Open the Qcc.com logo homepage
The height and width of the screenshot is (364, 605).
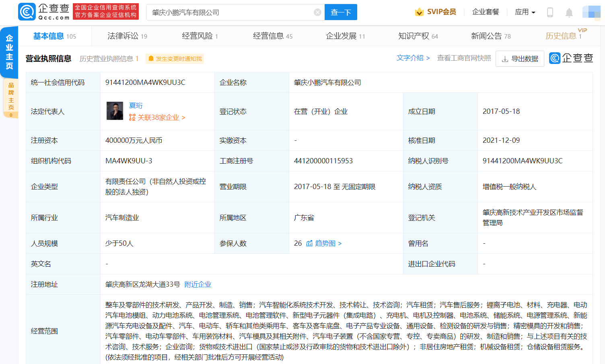point(44,12)
